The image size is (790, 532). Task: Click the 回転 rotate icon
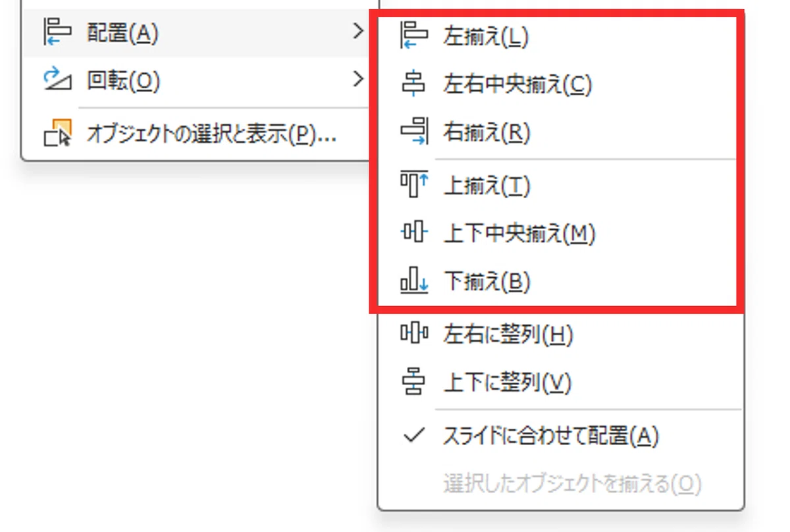[57, 80]
